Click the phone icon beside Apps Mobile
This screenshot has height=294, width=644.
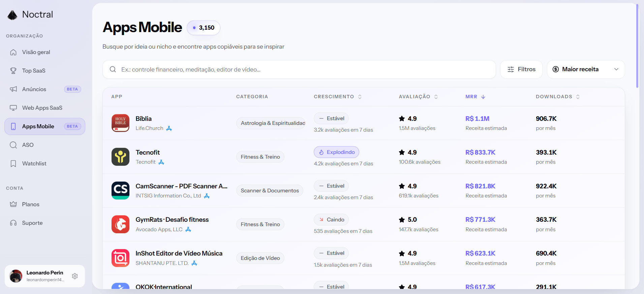(13, 127)
